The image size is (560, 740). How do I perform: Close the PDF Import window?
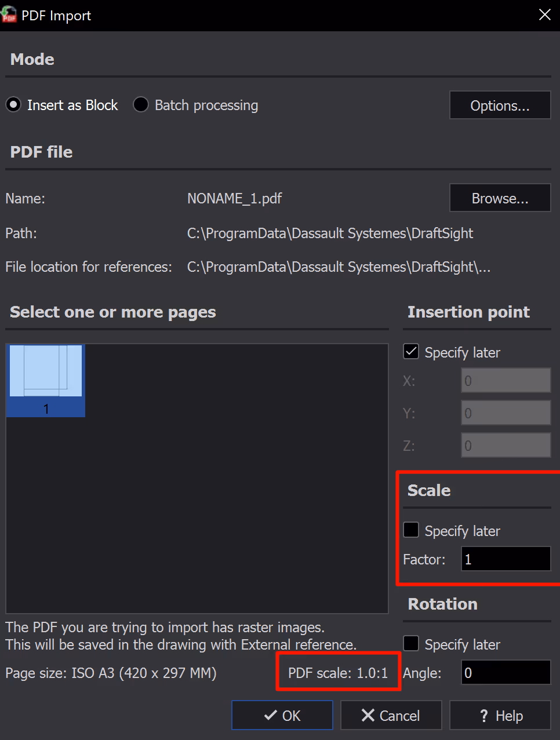[x=544, y=15]
